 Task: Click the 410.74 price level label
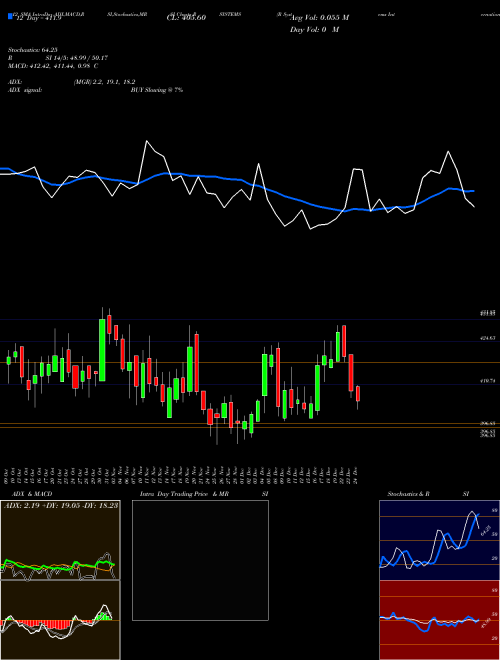tap(488, 381)
